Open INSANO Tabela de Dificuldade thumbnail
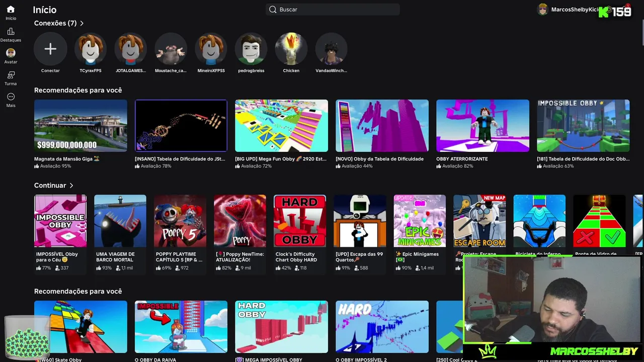 click(x=181, y=126)
